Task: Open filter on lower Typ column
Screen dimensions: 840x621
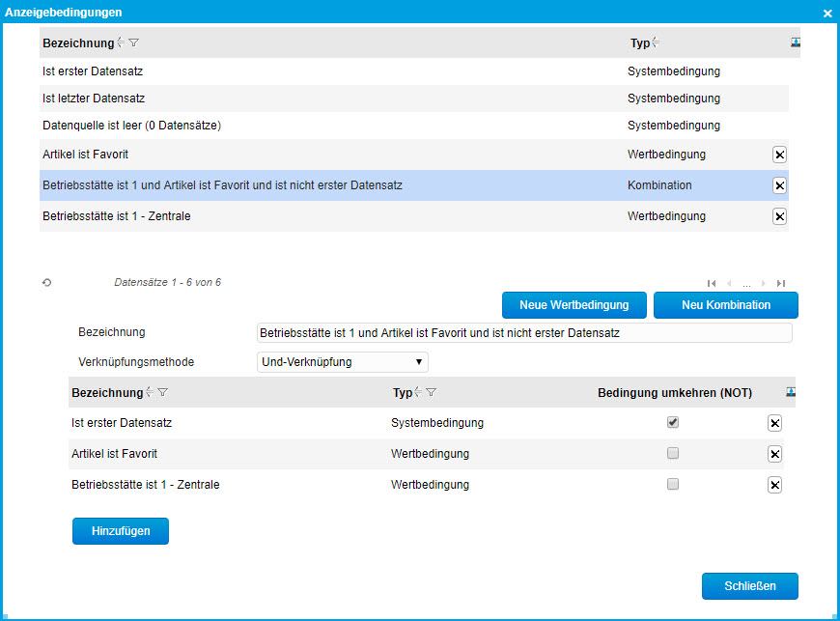Action: click(431, 393)
